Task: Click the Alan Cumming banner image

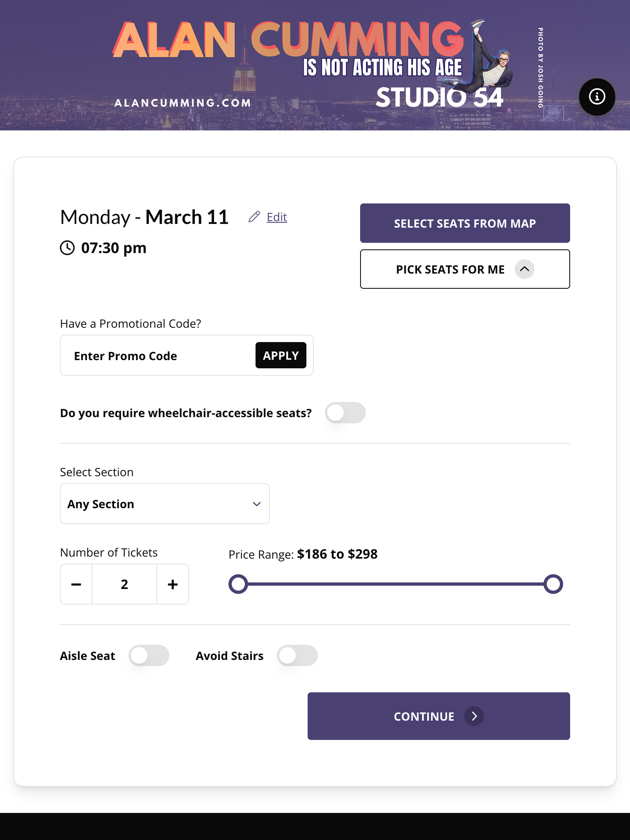Action: coord(315,65)
